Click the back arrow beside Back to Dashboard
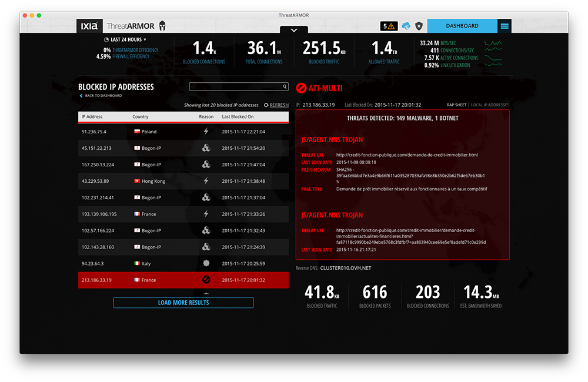 [x=81, y=96]
